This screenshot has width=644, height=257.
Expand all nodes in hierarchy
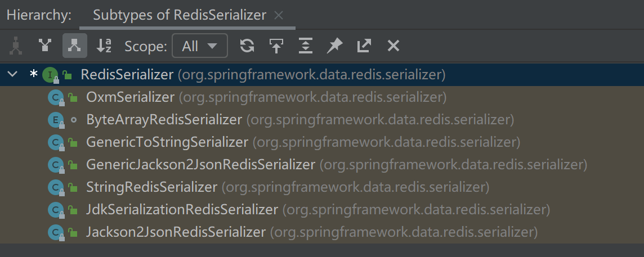coord(305,46)
